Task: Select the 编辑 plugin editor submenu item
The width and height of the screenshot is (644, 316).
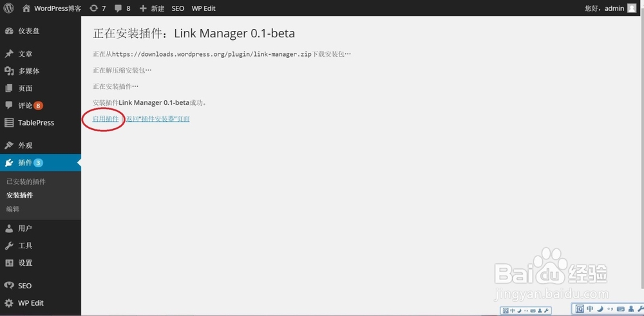Action: pyautogui.click(x=13, y=209)
